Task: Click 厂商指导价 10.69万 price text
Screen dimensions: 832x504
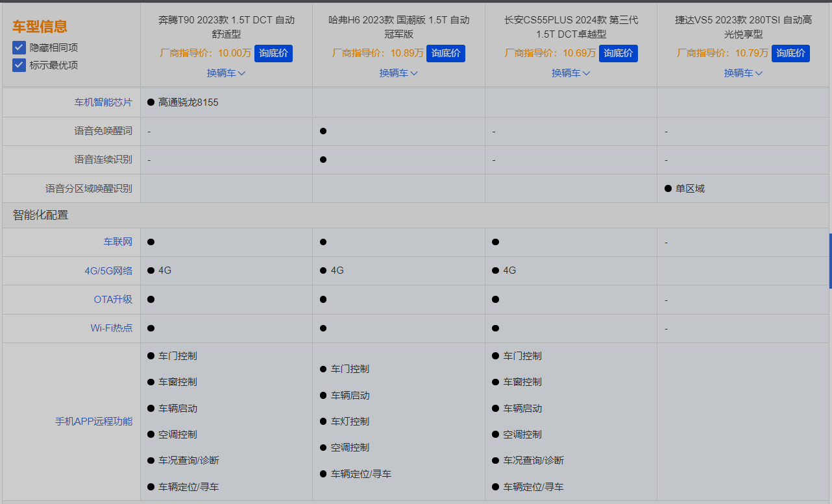Action: [550, 53]
